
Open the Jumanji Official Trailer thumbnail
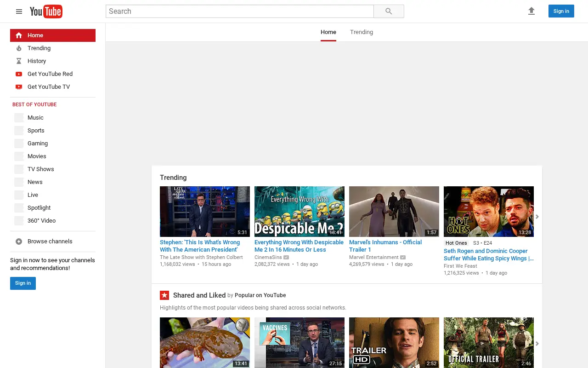point(489,343)
